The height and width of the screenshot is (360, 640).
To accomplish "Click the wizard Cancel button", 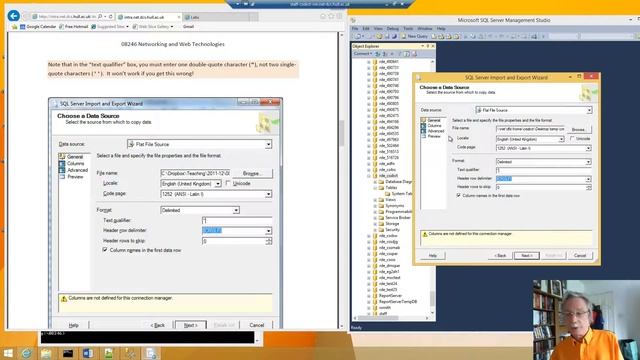I will coord(580,256).
